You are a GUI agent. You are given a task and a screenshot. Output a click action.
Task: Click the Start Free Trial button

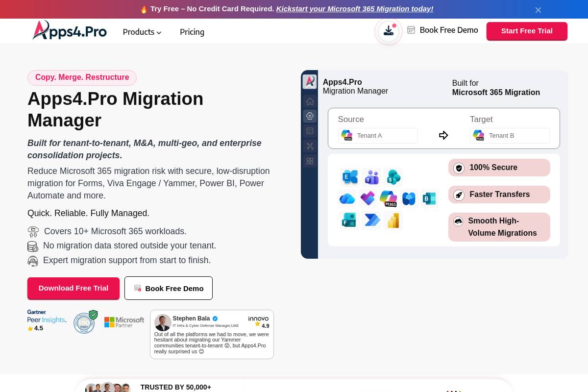pos(527,31)
